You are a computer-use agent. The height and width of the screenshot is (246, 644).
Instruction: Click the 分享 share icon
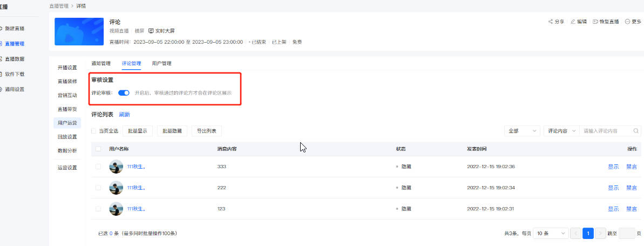coord(551,22)
